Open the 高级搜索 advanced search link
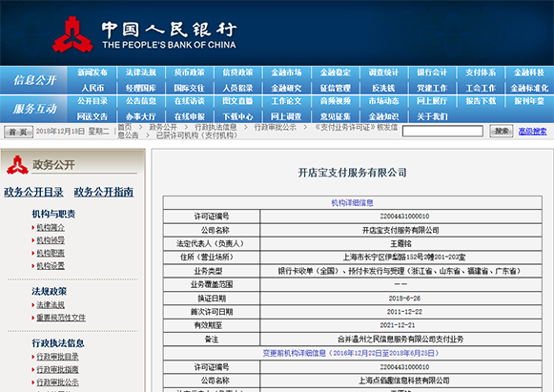 (x=532, y=132)
